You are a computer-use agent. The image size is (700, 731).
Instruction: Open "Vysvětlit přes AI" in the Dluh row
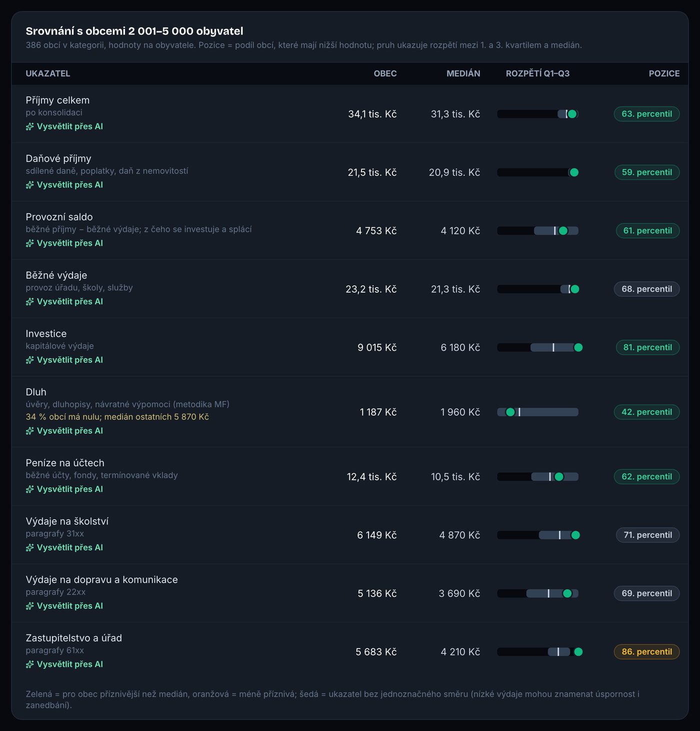click(64, 431)
